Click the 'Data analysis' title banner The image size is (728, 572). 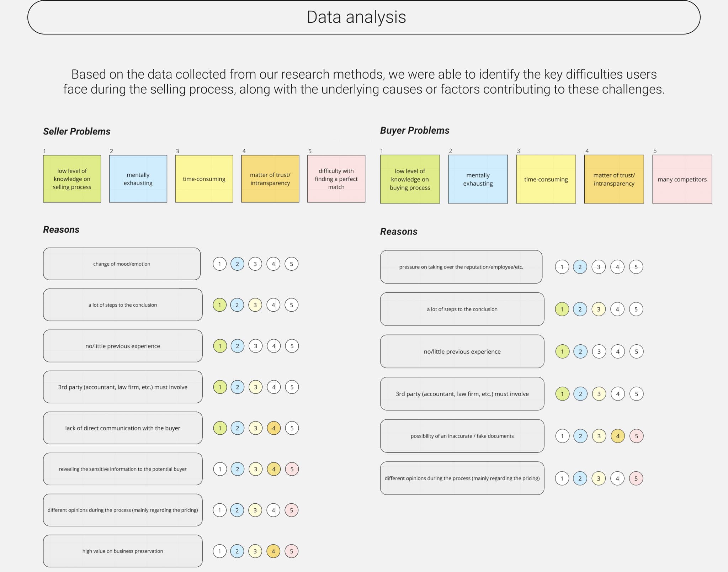(364, 17)
